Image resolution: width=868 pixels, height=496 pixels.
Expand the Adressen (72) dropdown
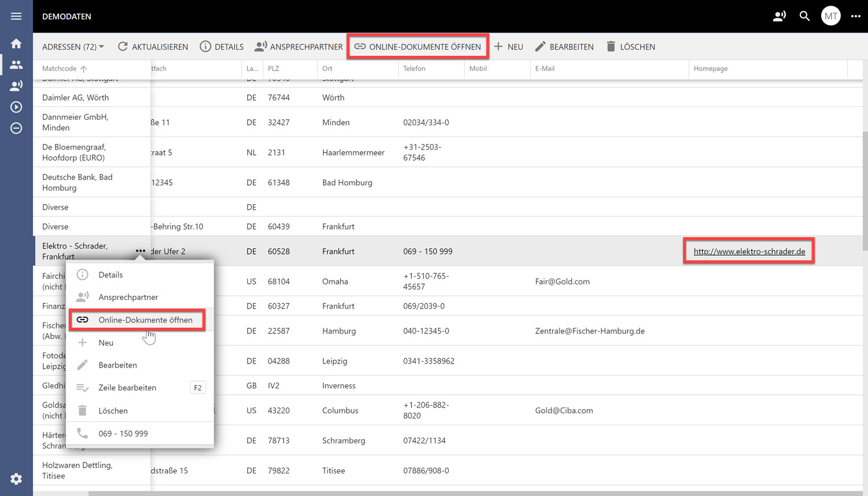point(73,47)
